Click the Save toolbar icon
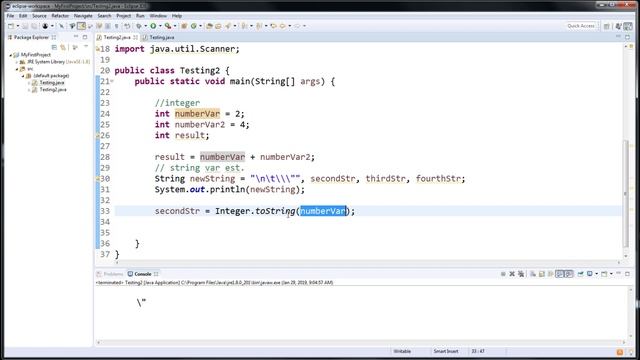Viewport: 640px width, 360px height. 25,26
